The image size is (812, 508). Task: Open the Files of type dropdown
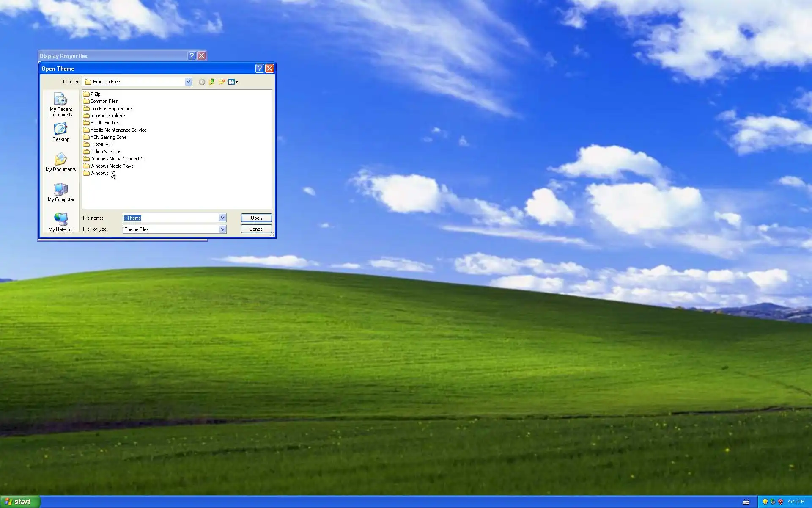pyautogui.click(x=222, y=229)
